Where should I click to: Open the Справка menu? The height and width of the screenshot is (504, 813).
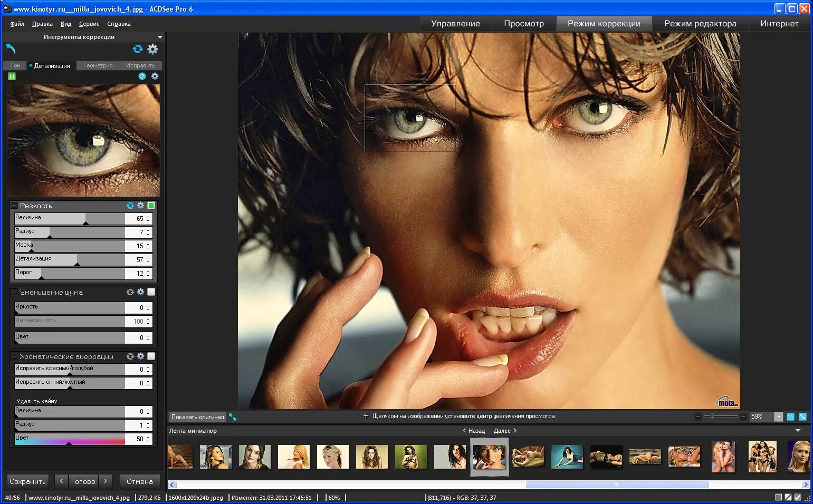point(119,24)
